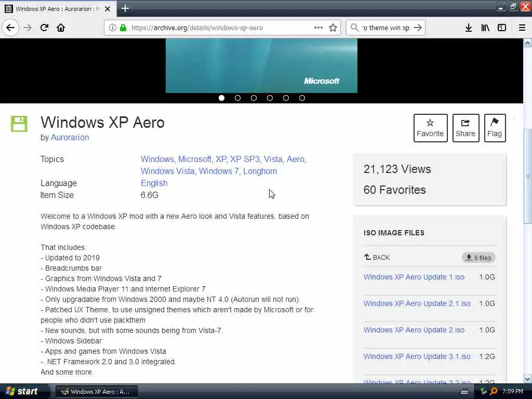Click the '21,123 Views' text
This screenshot has width=532, height=399.
(x=397, y=169)
